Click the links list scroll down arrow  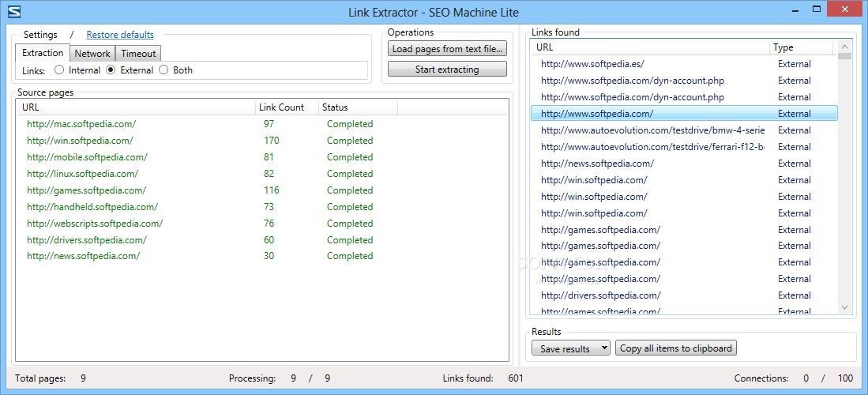point(844,307)
